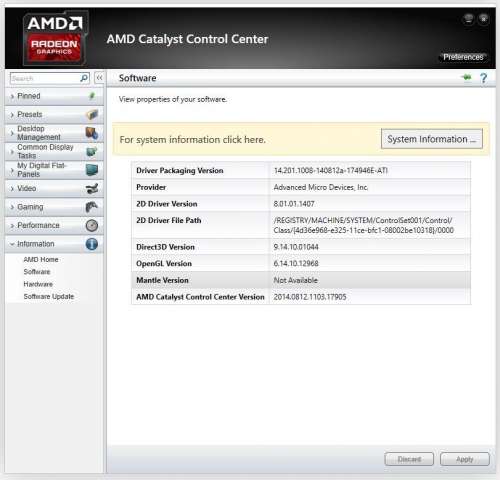
Task: Select the 2D Driver Version value 8.01.01.1407
Action: point(294,204)
